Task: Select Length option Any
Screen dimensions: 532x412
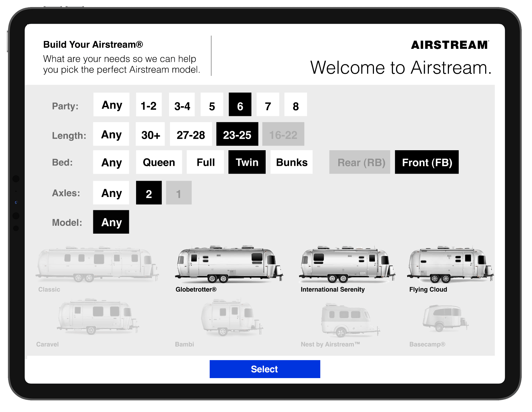Action: pos(111,134)
